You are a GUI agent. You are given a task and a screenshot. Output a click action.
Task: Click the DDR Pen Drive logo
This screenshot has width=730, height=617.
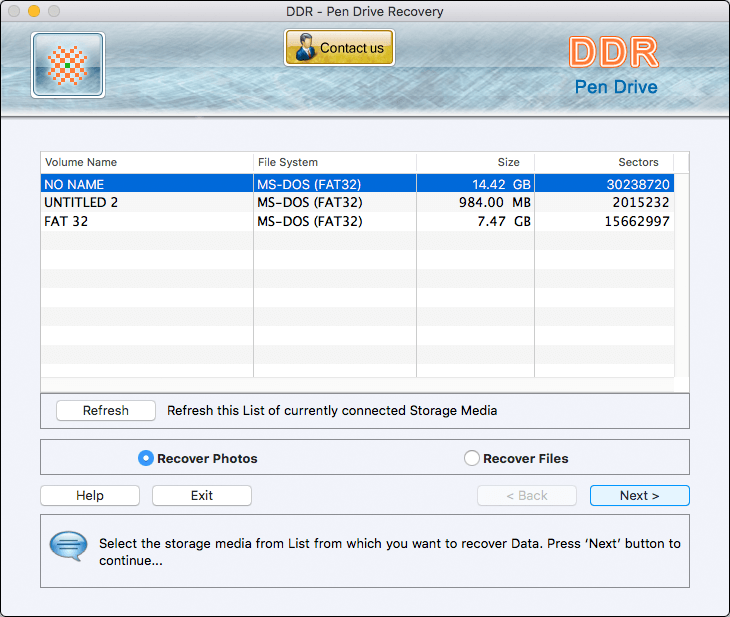click(x=615, y=66)
